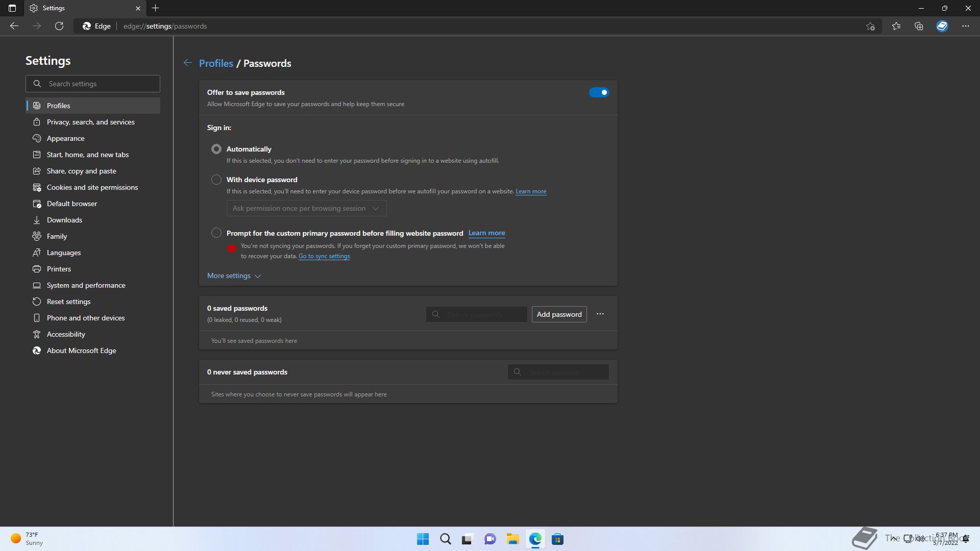Open the tab actions menu icon
This screenshot has width=980, height=551.
pyautogui.click(x=12, y=8)
